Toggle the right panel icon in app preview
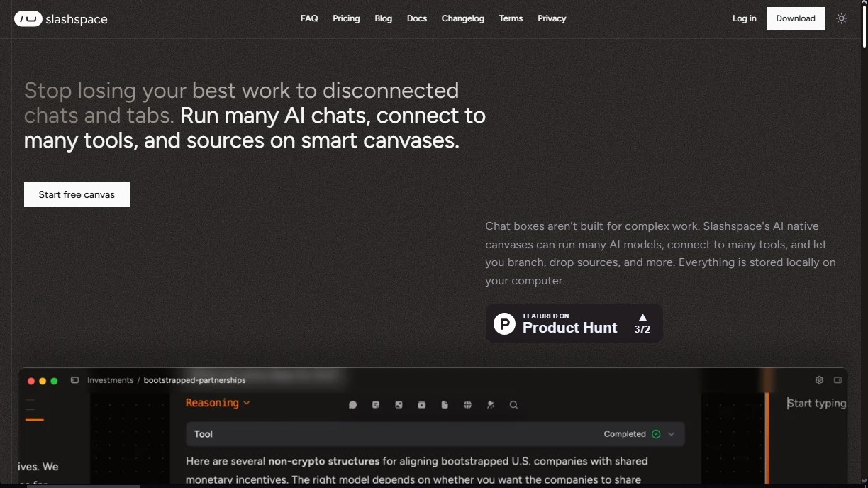This screenshot has width=868, height=488. 838,380
